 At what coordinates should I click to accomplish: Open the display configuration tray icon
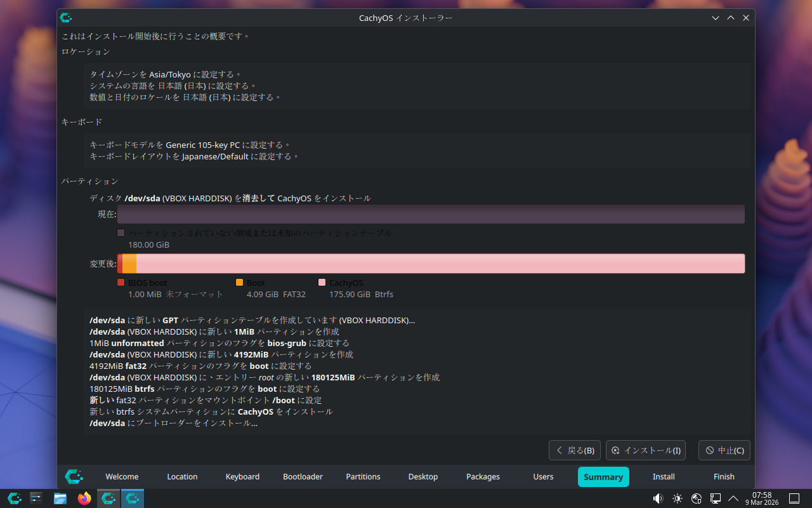pos(716,498)
